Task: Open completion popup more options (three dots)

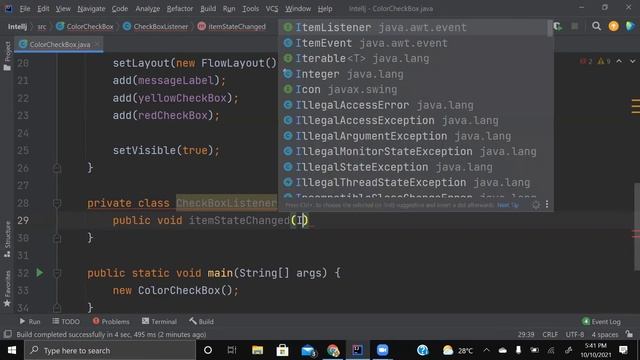Action: [547, 204]
